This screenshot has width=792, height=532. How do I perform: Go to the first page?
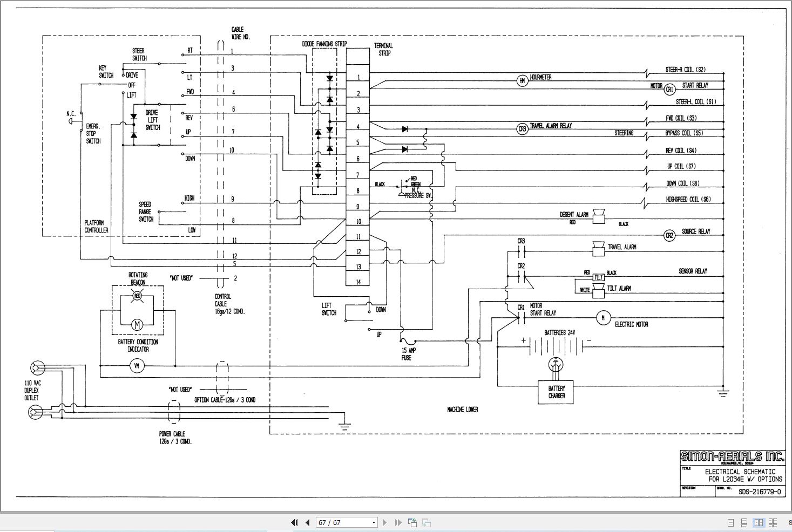(294, 522)
